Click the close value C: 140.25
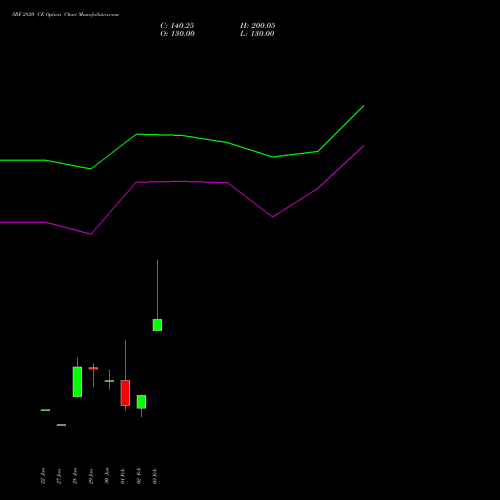Viewport: 500px width, 500px height. click(x=177, y=26)
